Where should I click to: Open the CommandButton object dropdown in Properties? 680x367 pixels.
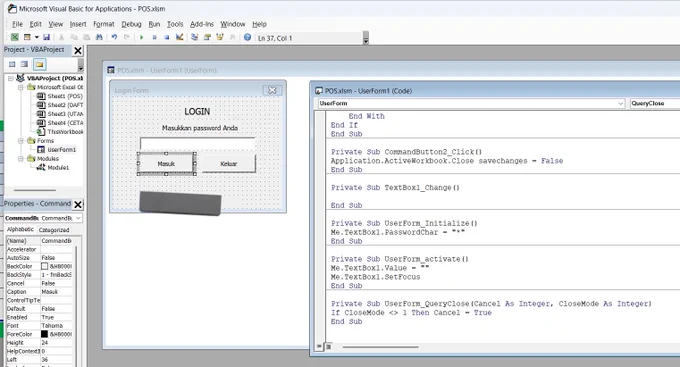point(78,218)
